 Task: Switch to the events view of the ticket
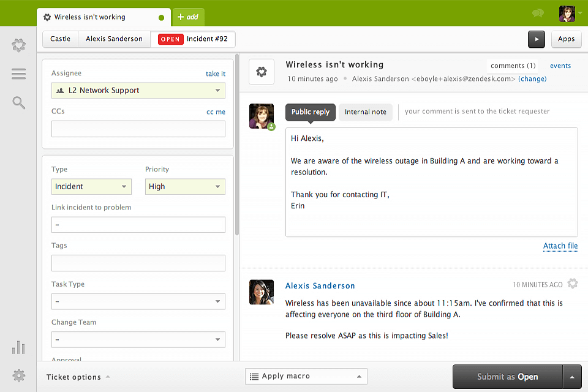(560, 66)
